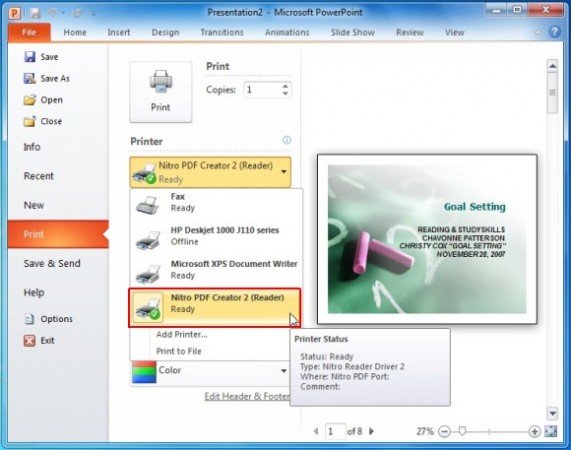The width and height of the screenshot is (571, 450).
Task: Open the Help section in sidebar
Action: 34,292
